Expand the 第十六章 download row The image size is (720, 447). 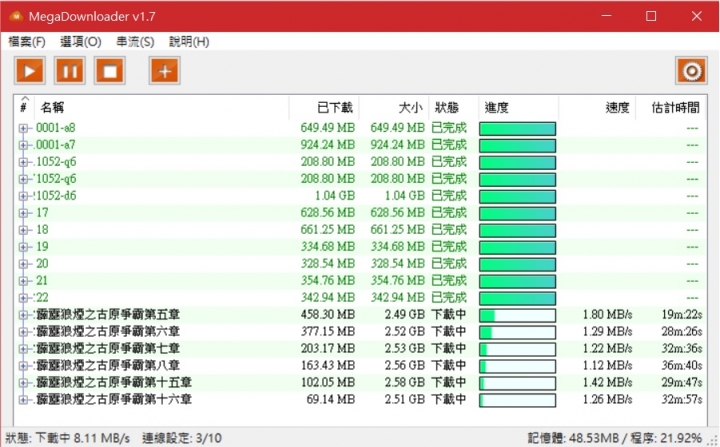tap(23, 400)
